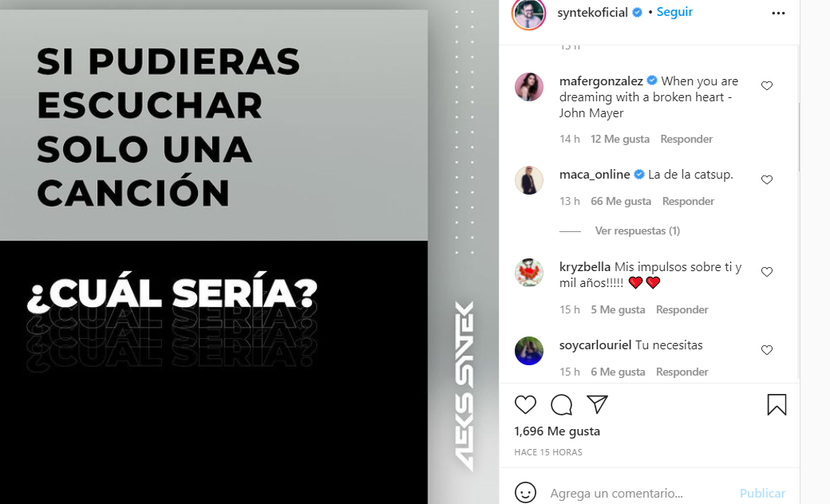
Task: View 66 Me gusta on maca_online comment
Action: coord(621,202)
